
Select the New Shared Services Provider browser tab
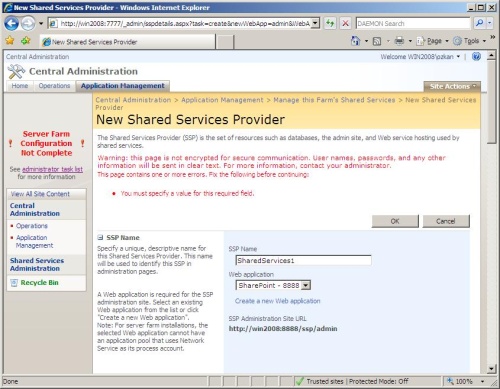click(127, 42)
